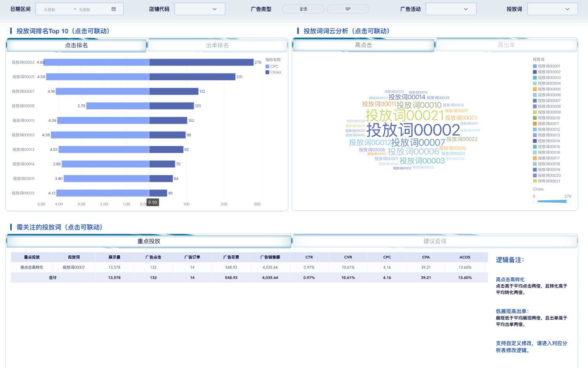588x368 pixels.
Task: Click the 投放词00021 legend color marker
Action: click(x=535, y=181)
